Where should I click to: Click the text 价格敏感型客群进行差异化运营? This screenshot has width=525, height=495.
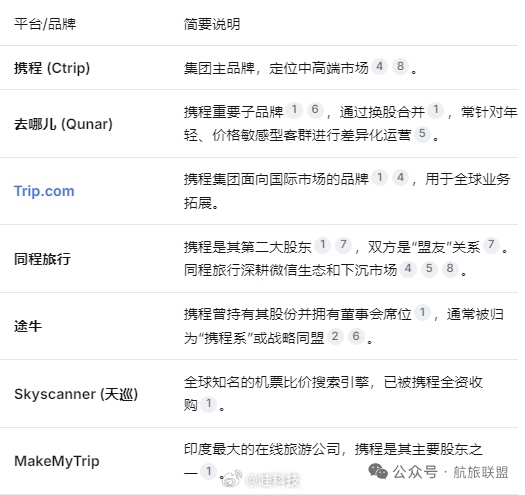(312, 136)
